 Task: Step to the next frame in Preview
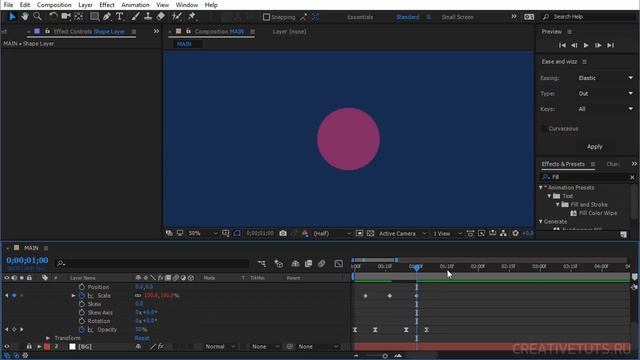tap(598, 45)
